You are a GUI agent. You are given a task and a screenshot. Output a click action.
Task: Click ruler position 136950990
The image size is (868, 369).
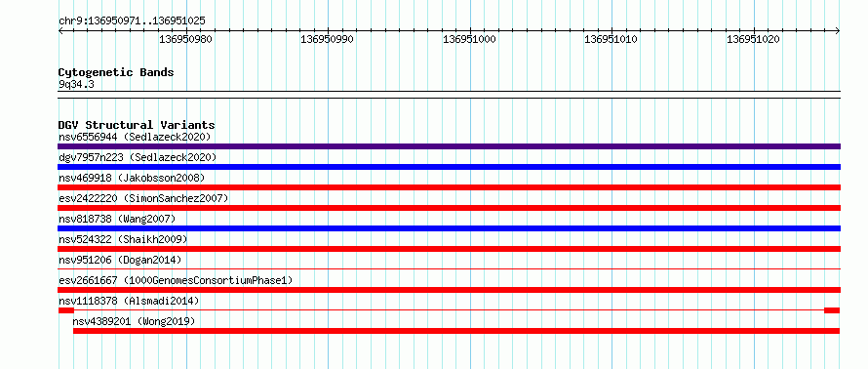click(327, 39)
